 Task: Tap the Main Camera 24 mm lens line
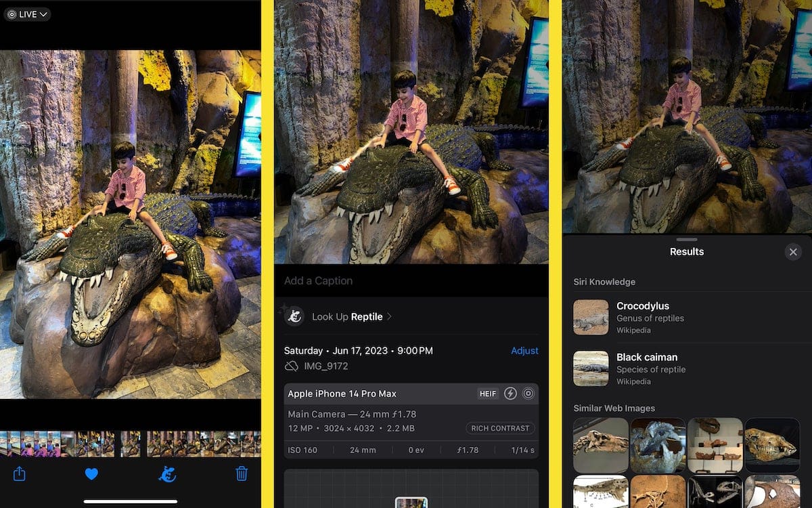click(352, 414)
